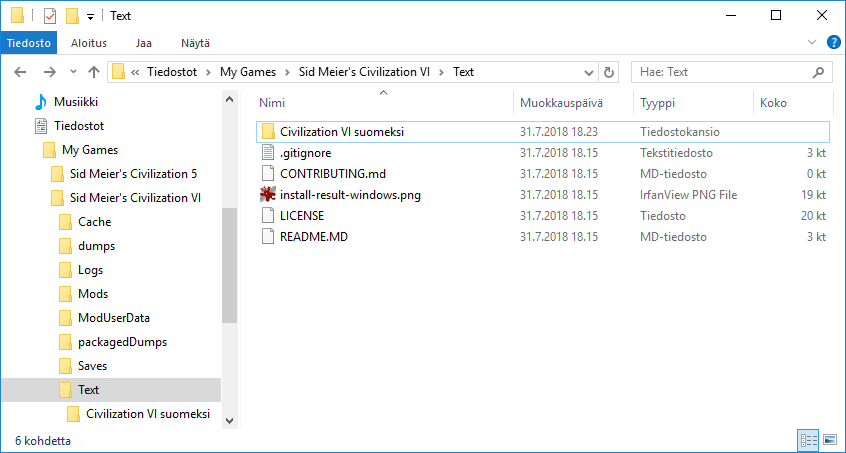Click the navigation pane scrollbar thumb
Image resolution: width=846 pixels, height=453 pixels.
click(229, 265)
